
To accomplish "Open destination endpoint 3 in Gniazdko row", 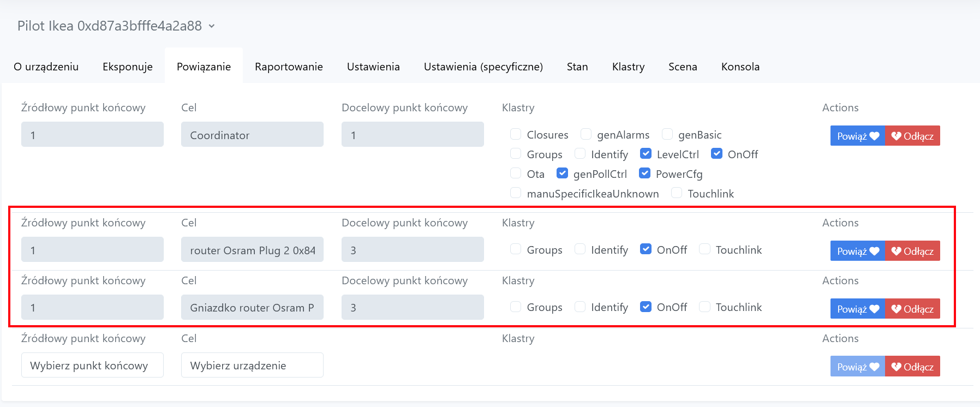I will click(x=413, y=307).
